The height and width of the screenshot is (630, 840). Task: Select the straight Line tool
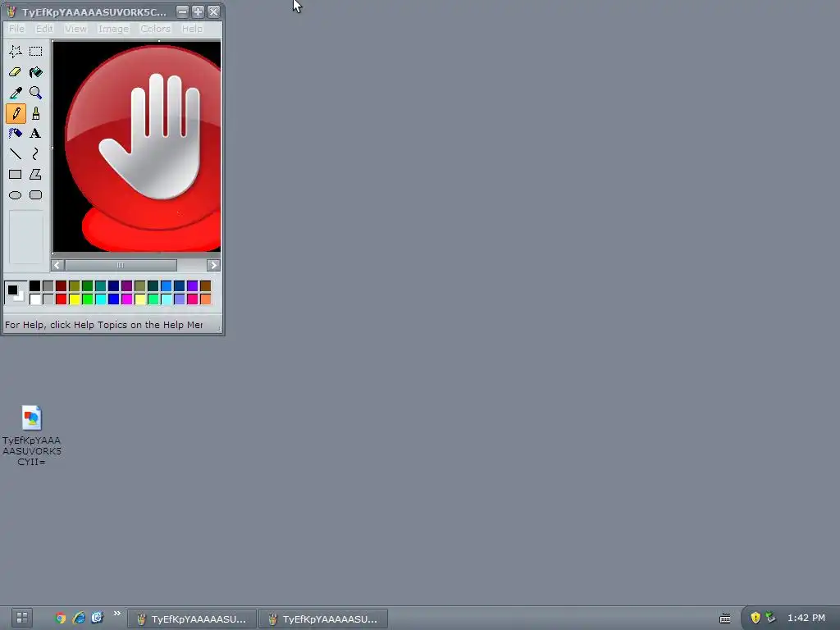[16, 153]
